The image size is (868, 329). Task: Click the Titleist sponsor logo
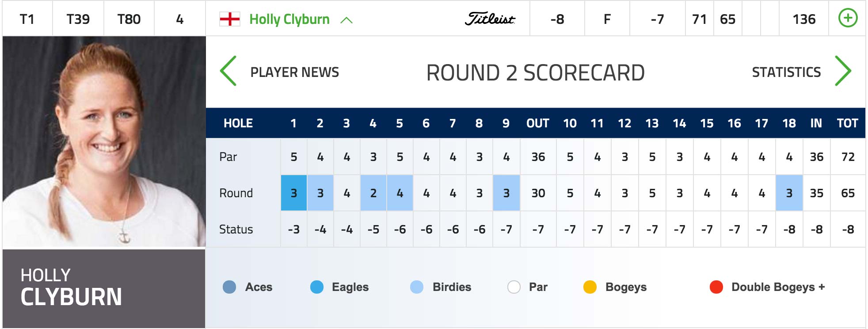coord(490,19)
